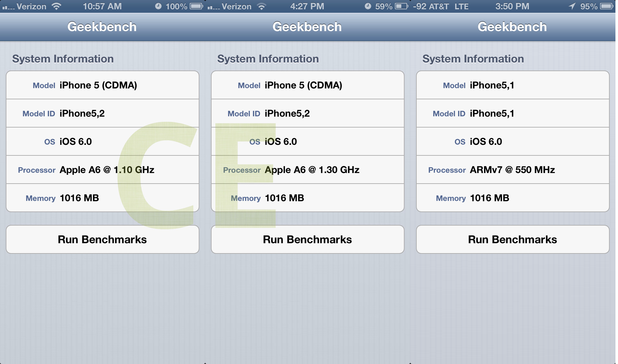Tap signal bars in the 10:57 AM status bar
Viewport: 618px width, 364px height.
9,7
